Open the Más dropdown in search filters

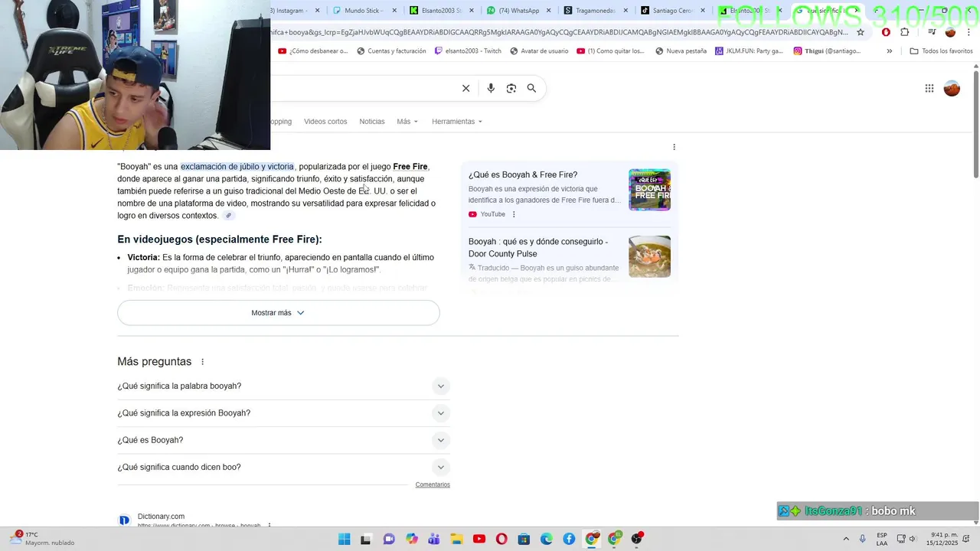[x=407, y=122]
